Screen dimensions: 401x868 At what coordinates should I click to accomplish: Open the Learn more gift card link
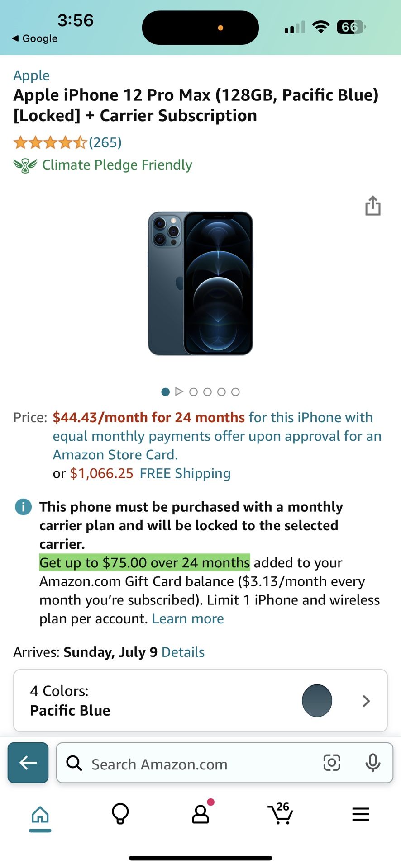coord(187,618)
